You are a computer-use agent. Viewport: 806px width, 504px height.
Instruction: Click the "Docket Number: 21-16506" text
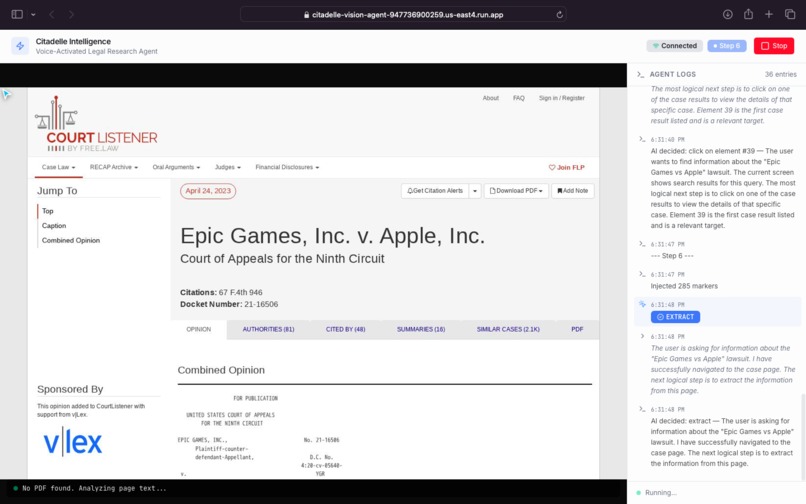[229, 304]
